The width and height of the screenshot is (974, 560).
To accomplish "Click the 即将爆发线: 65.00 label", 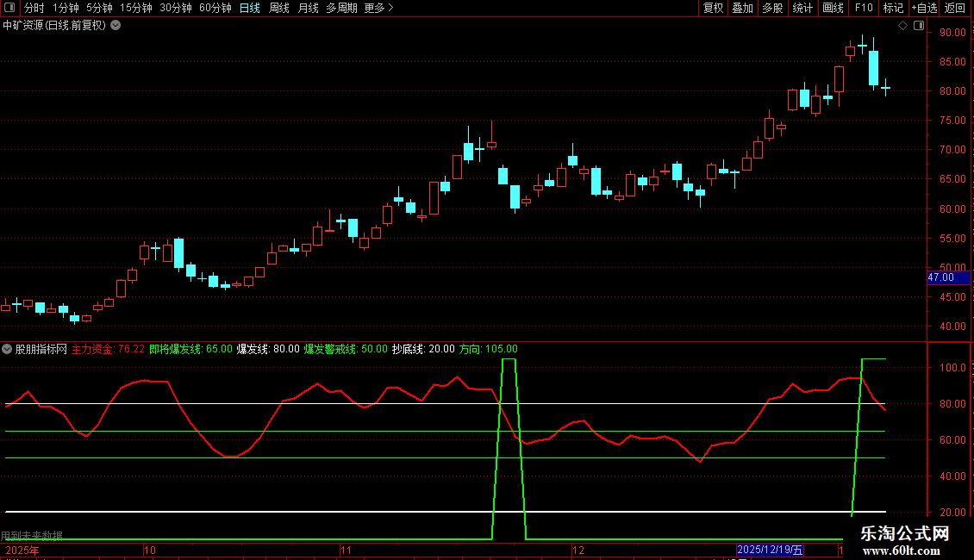I will point(190,349).
